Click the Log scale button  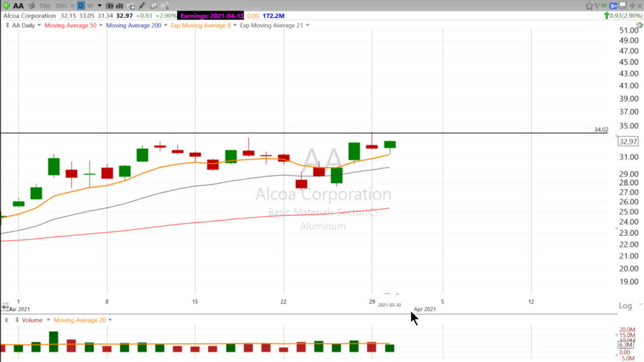625,306
